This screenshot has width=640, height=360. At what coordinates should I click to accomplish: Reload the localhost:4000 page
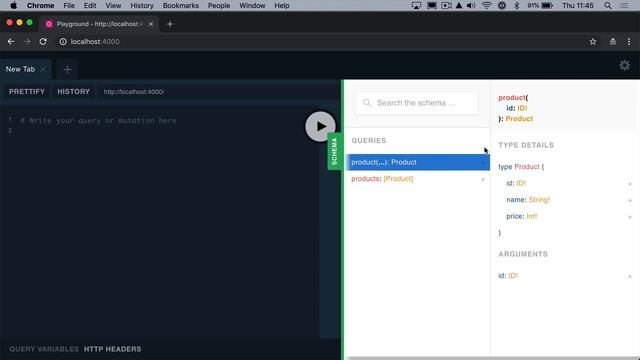click(43, 42)
